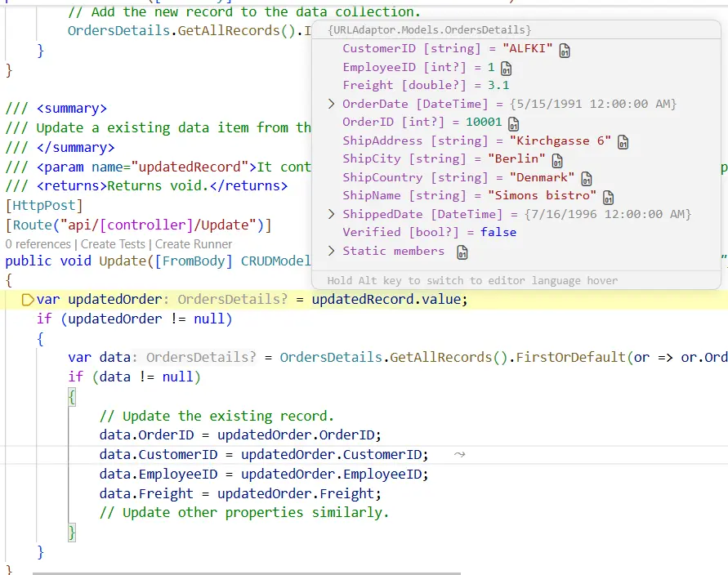Screen dimensions: 728x575
Task: Click the FirstOrDefault method call
Action: coord(570,358)
